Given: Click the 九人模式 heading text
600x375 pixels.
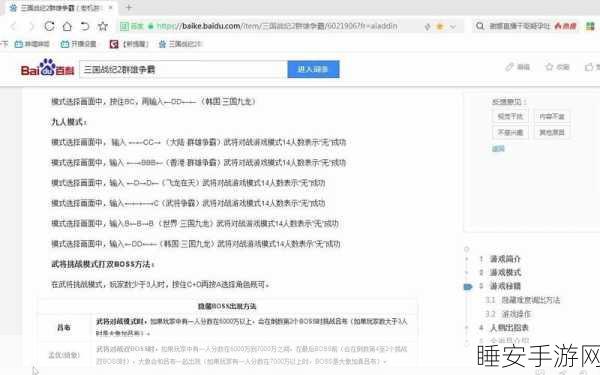Looking at the screenshot, I should (69, 122).
